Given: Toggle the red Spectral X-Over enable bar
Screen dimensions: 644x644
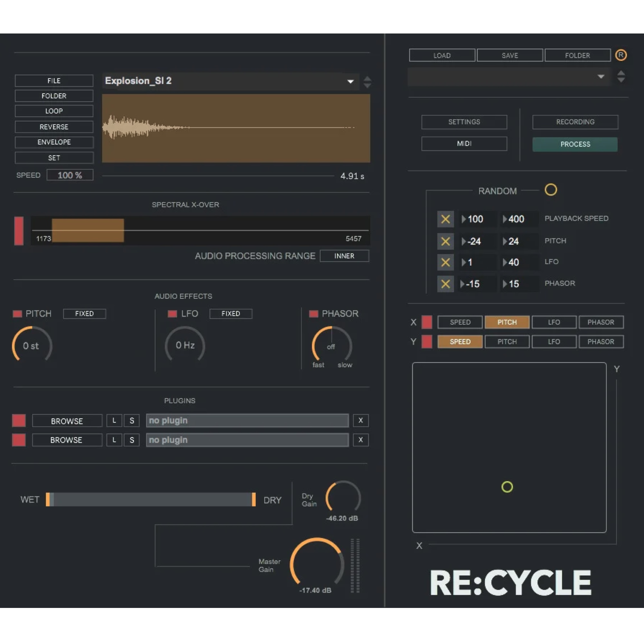Looking at the screenshot, I should click(x=19, y=231).
